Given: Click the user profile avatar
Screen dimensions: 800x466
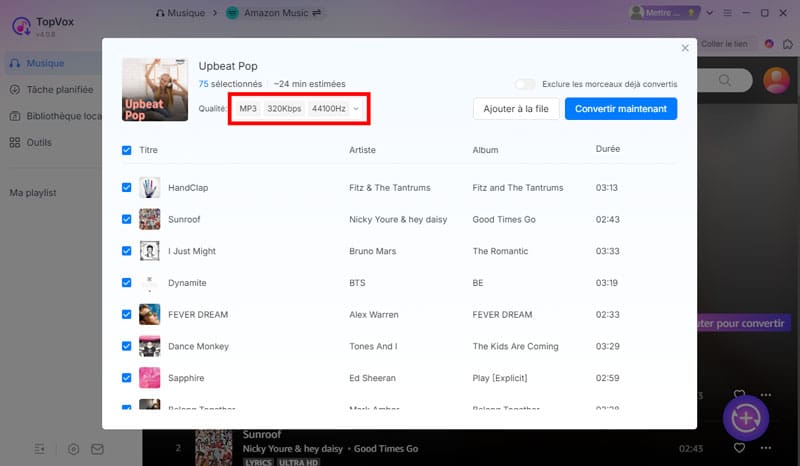Looking at the screenshot, I should click(777, 80).
